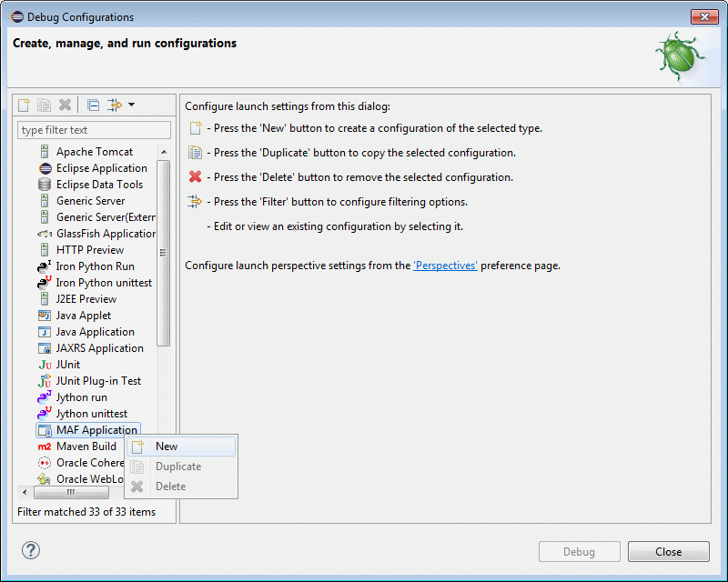Select the 'Maven Build' label
The height and width of the screenshot is (582, 728).
pyautogui.click(x=86, y=447)
